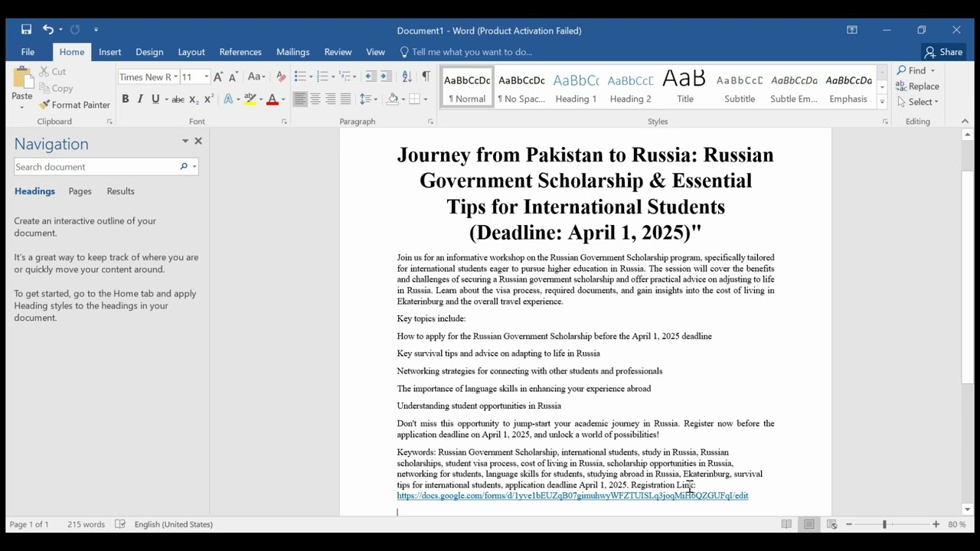This screenshot has width=980, height=551.
Task: Clear all formatting with the eraser icon
Action: click(x=281, y=77)
